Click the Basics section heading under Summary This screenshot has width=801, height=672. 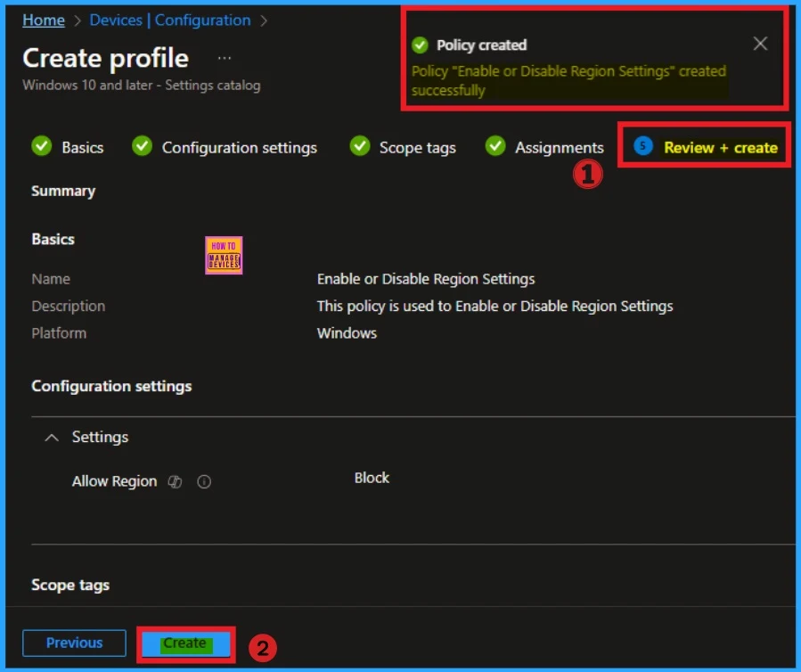pos(53,239)
